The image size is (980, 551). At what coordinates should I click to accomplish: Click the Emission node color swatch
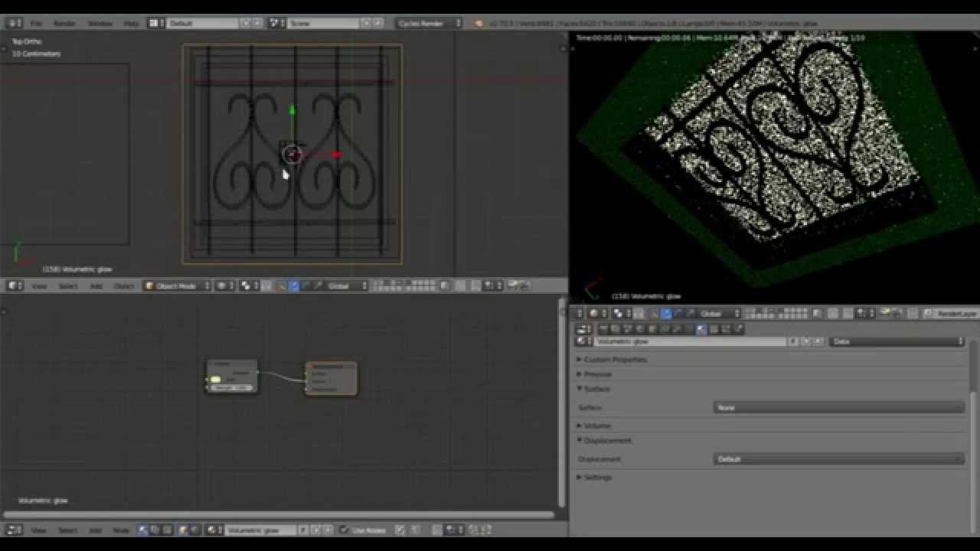coord(216,380)
